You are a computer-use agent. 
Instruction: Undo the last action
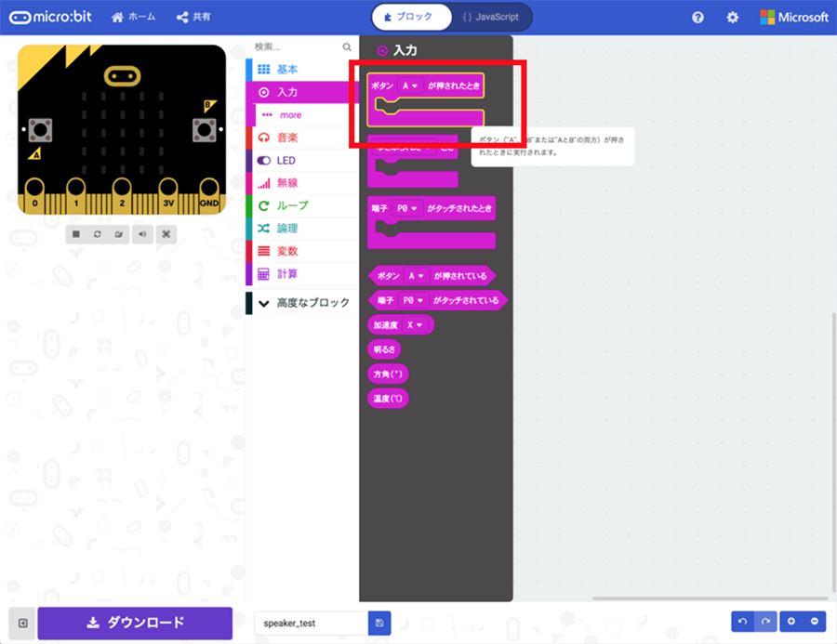pos(742,622)
